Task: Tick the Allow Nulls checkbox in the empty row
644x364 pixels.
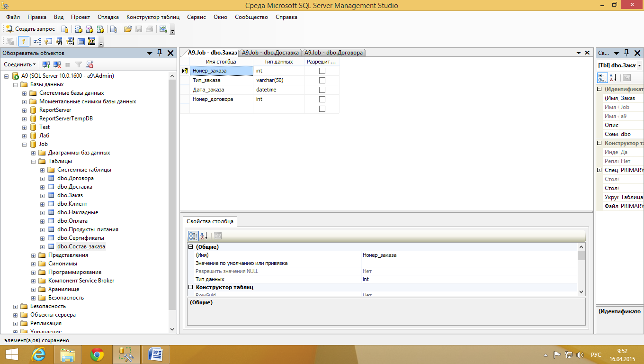Action: [322, 109]
